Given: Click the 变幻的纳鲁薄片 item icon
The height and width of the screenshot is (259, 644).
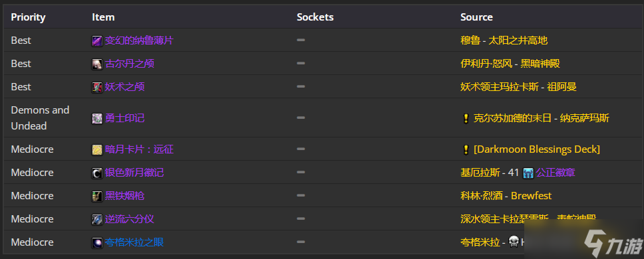Looking at the screenshot, I should point(97,41).
